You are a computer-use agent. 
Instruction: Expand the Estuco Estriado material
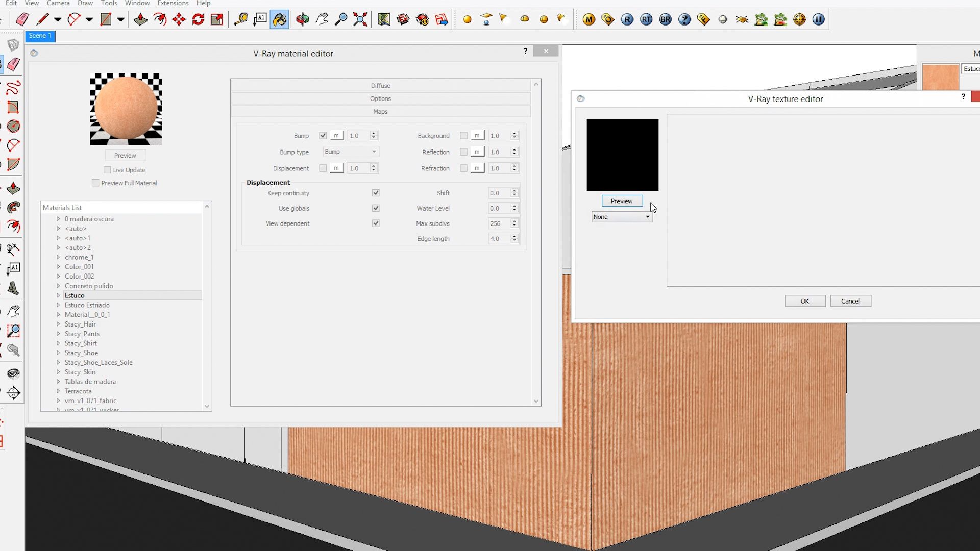point(58,305)
